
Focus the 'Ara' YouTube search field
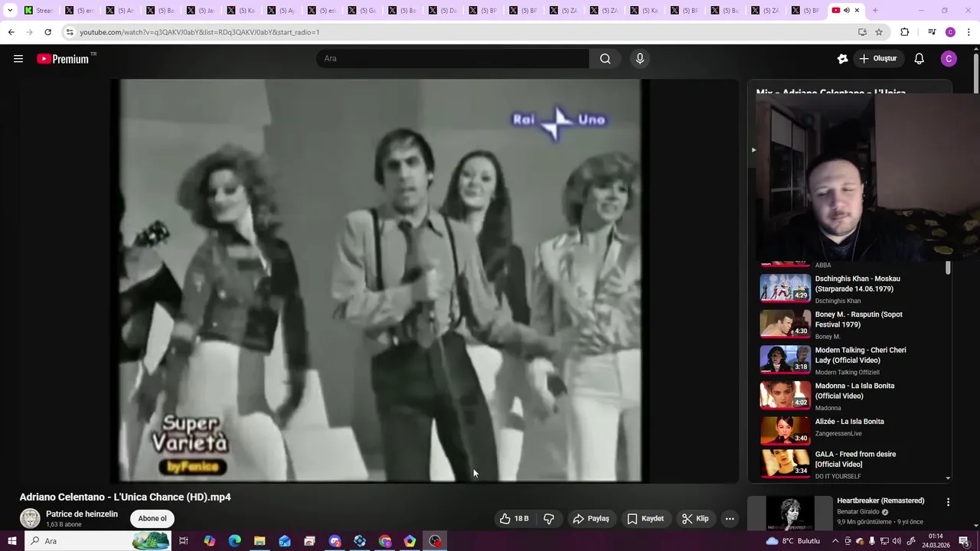452,59
